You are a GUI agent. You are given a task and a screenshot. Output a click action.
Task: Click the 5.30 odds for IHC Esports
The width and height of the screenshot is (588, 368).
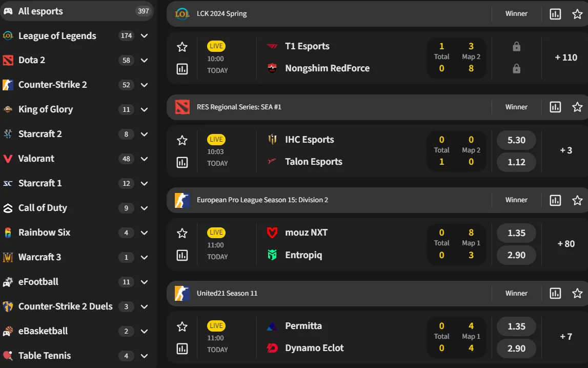tap(516, 140)
